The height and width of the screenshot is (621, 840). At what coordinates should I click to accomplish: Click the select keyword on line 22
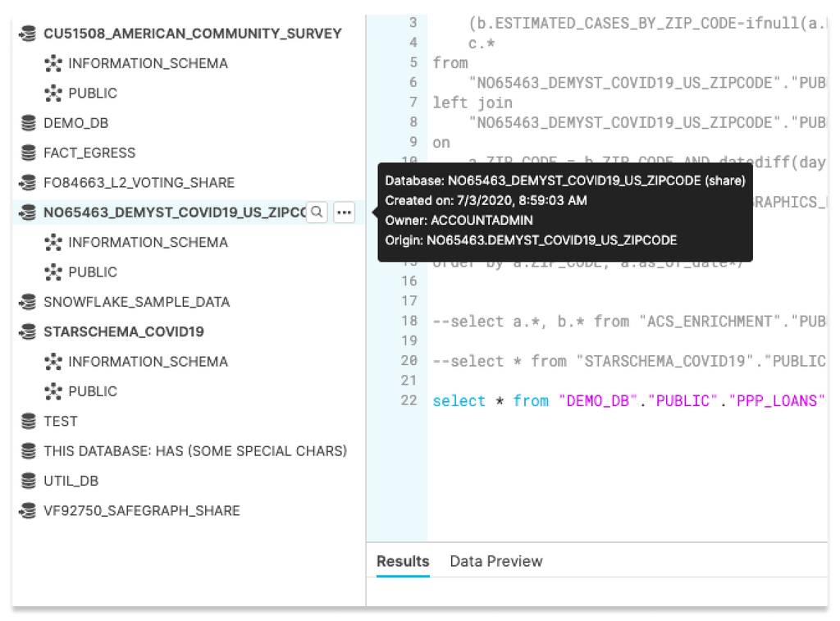(x=459, y=401)
